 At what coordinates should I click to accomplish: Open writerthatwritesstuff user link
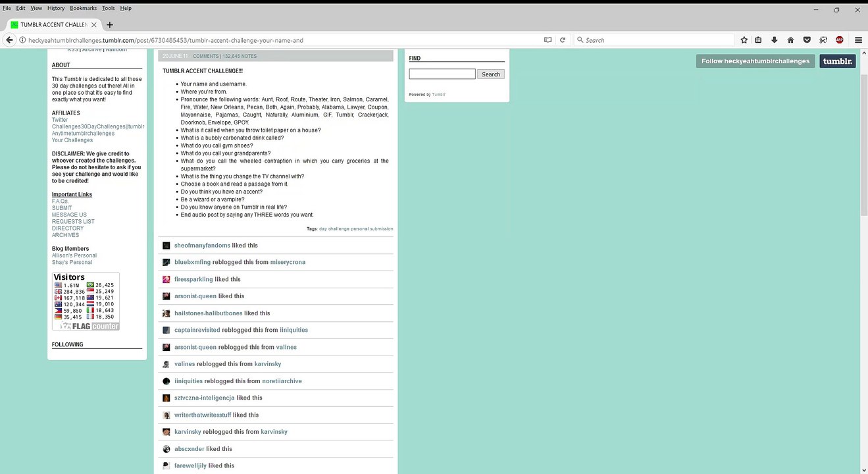203,415
